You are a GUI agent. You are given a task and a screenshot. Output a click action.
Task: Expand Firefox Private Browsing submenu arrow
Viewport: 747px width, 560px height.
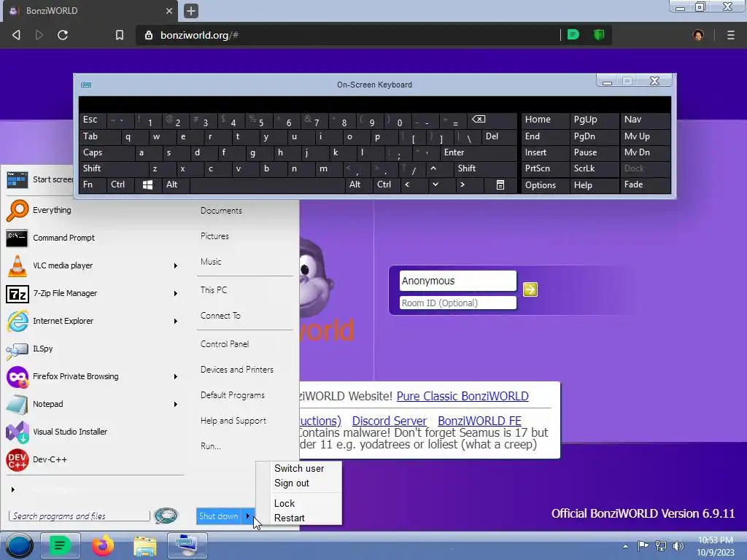coord(175,377)
